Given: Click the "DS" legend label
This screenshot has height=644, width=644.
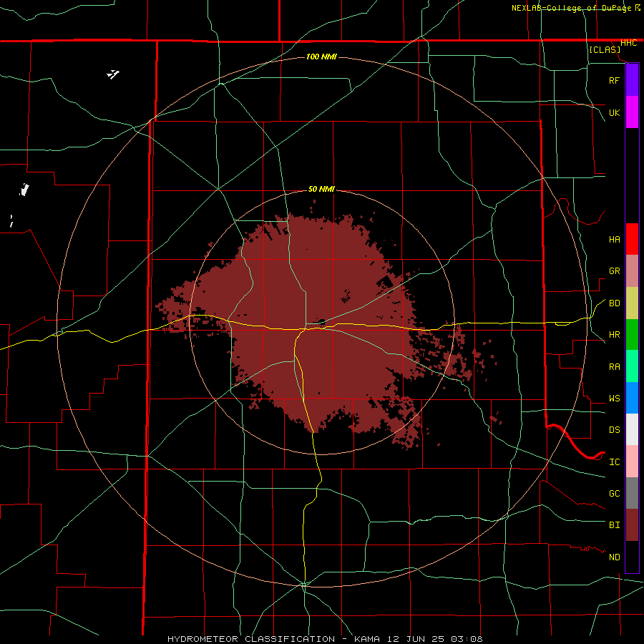Looking at the screenshot, I should pyautogui.click(x=614, y=430).
